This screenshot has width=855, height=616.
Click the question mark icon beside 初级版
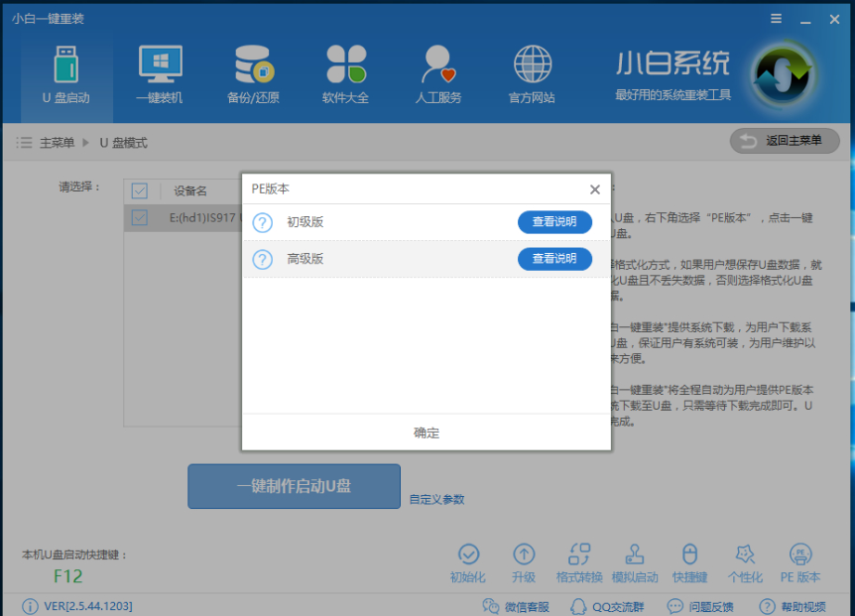pos(259,222)
